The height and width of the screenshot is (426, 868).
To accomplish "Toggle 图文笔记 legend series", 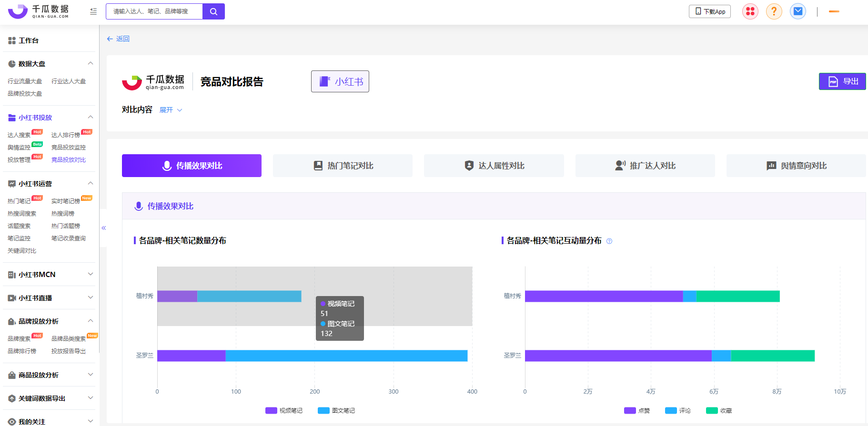I will coord(336,410).
